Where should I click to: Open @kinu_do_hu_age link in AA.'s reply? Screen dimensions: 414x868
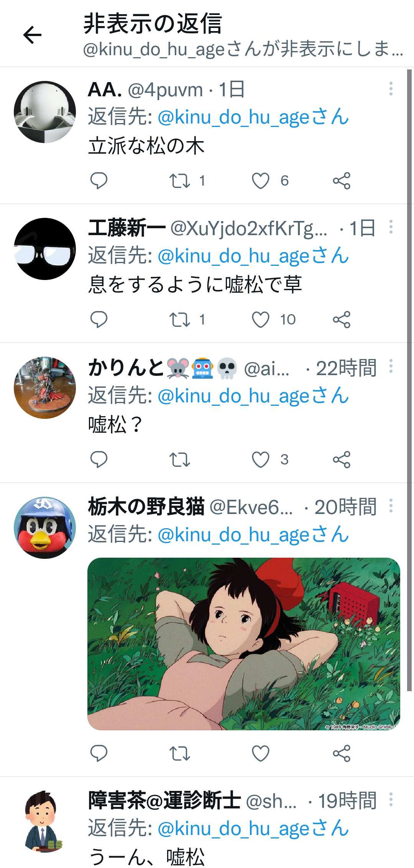pos(253,117)
